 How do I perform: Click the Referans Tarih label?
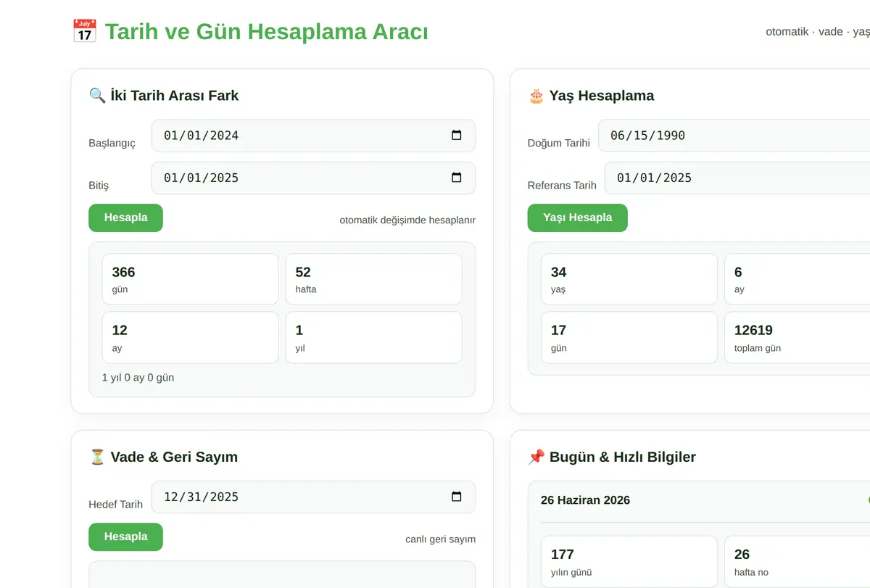[562, 186]
